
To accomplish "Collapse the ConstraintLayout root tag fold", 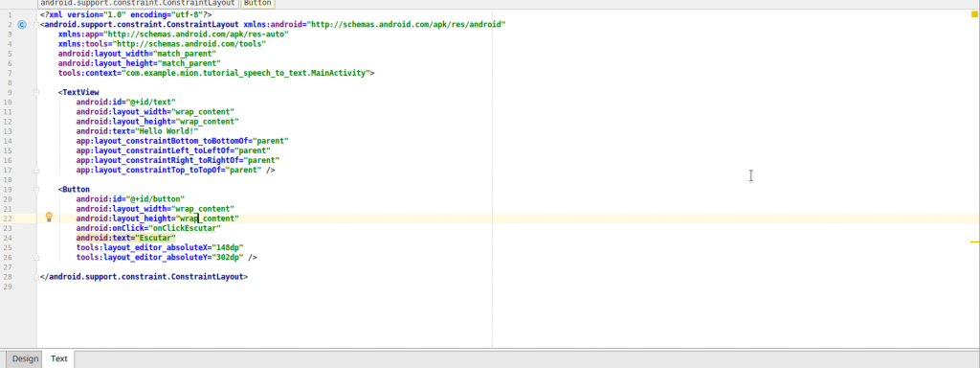I will pos(37,24).
